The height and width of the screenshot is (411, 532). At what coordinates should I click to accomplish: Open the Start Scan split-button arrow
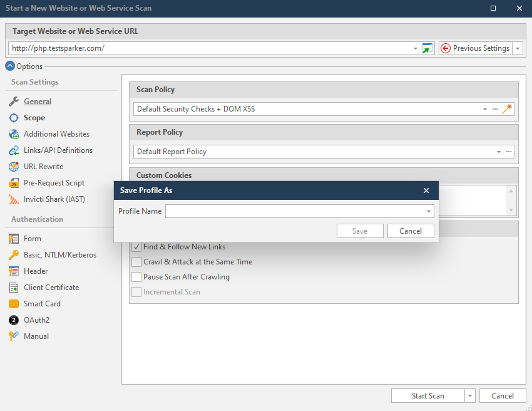click(470, 396)
